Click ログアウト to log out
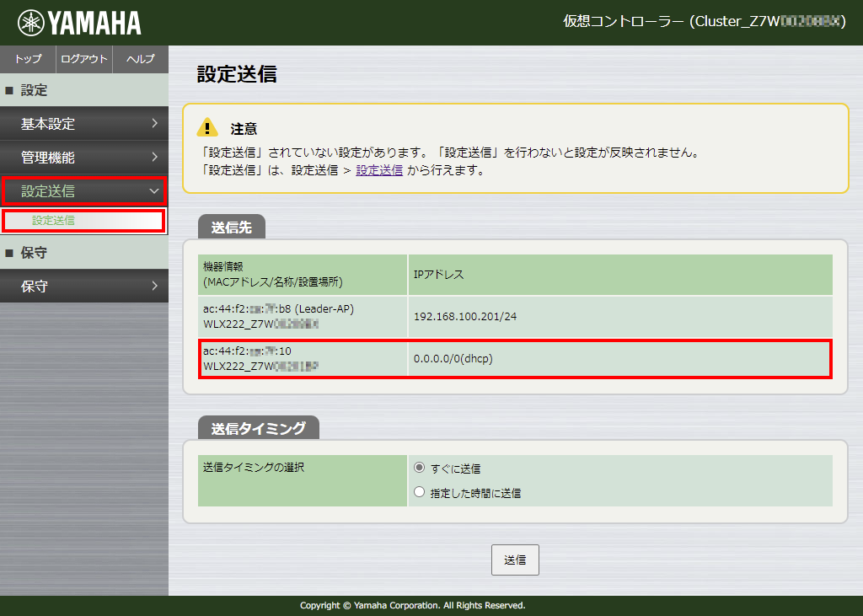863x616 pixels. pyautogui.click(x=84, y=59)
